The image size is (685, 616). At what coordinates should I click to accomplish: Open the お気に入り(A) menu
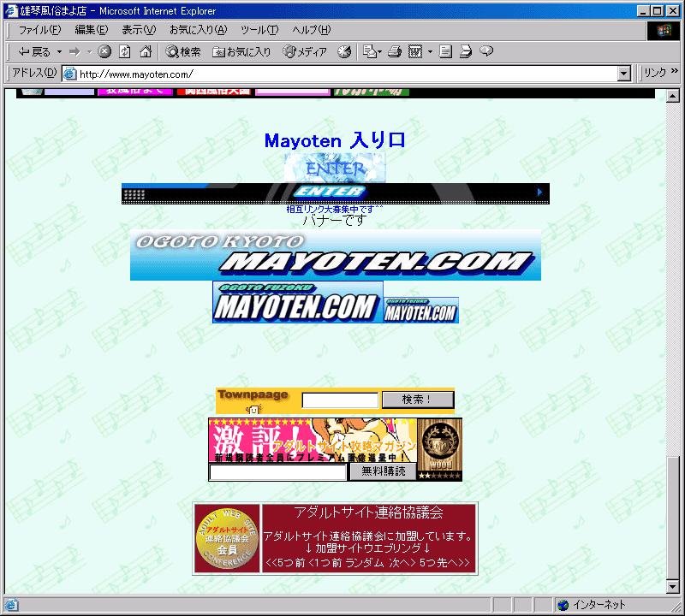(199, 30)
